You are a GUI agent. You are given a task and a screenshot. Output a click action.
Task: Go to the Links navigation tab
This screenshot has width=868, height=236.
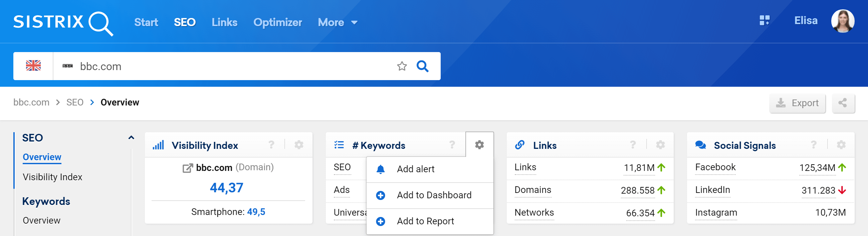(x=224, y=22)
